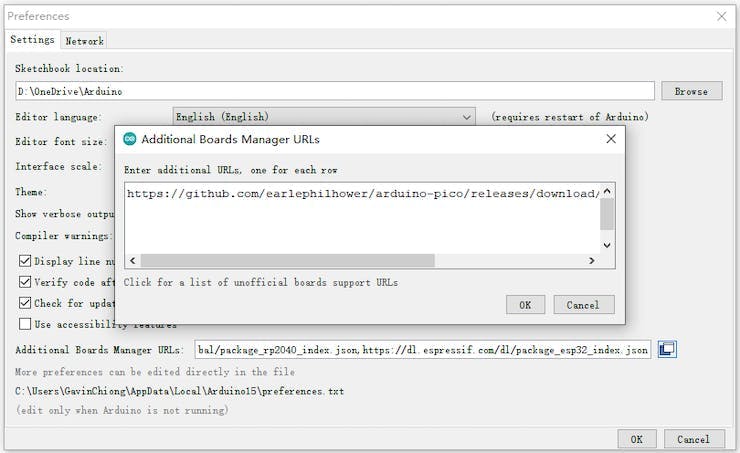Close the Additional Boards Manager URLs dialog
This screenshot has height=453, width=740.
(x=611, y=139)
